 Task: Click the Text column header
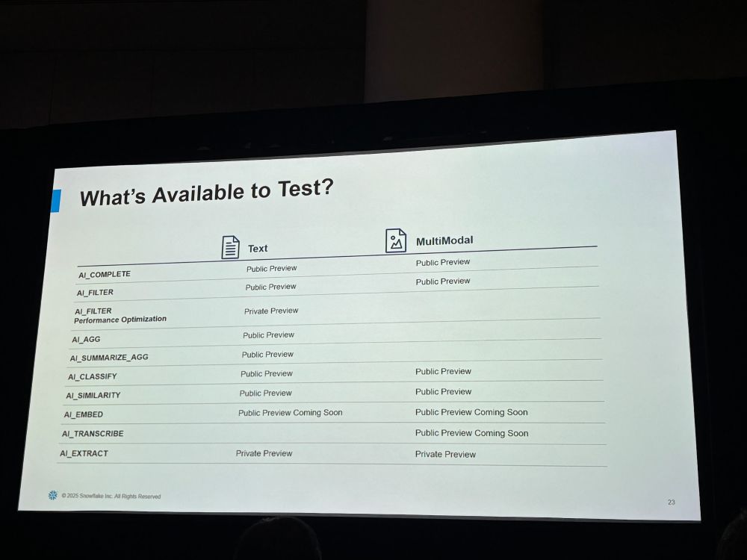pyautogui.click(x=258, y=249)
